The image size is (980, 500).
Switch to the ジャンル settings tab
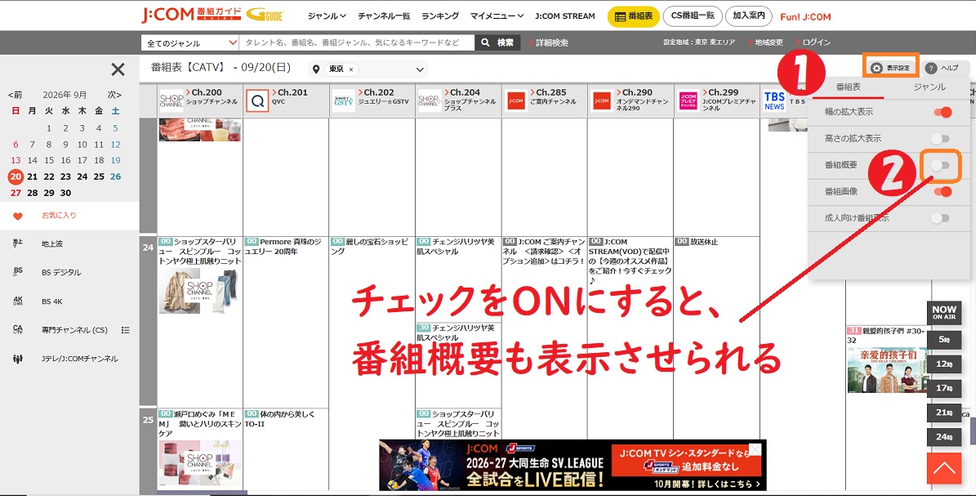pyautogui.click(x=929, y=87)
